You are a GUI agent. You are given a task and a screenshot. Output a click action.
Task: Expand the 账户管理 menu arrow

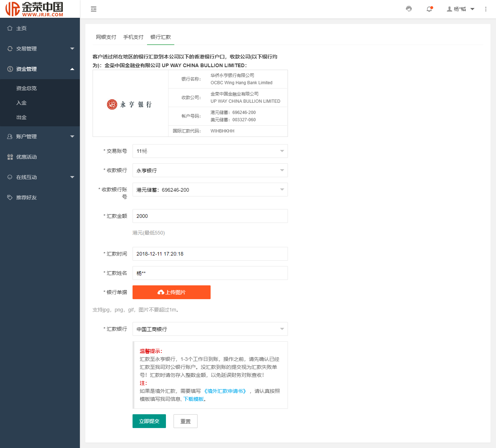point(72,136)
